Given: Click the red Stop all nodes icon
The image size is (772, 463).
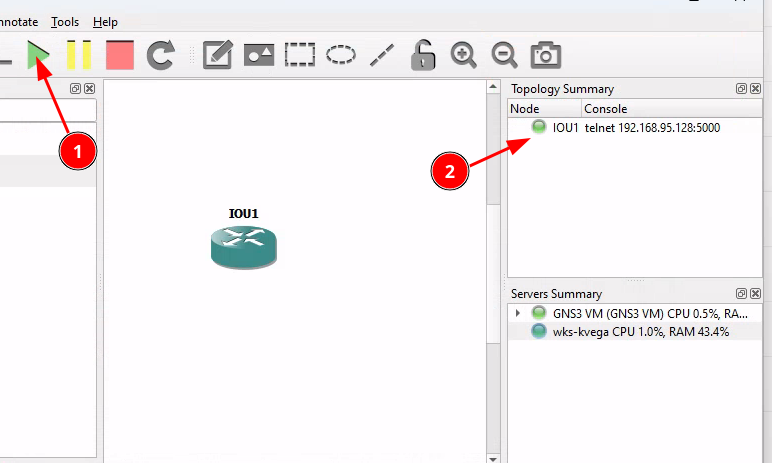Looking at the screenshot, I should tap(120, 54).
